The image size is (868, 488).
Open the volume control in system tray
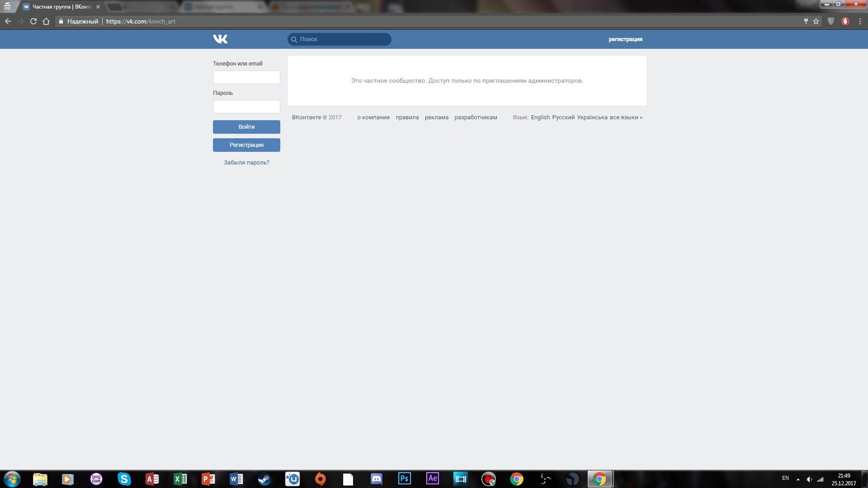pos(809,479)
